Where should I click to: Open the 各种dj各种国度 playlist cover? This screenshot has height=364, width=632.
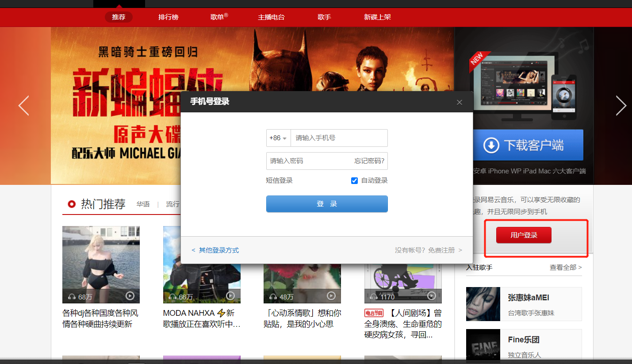pos(101,264)
